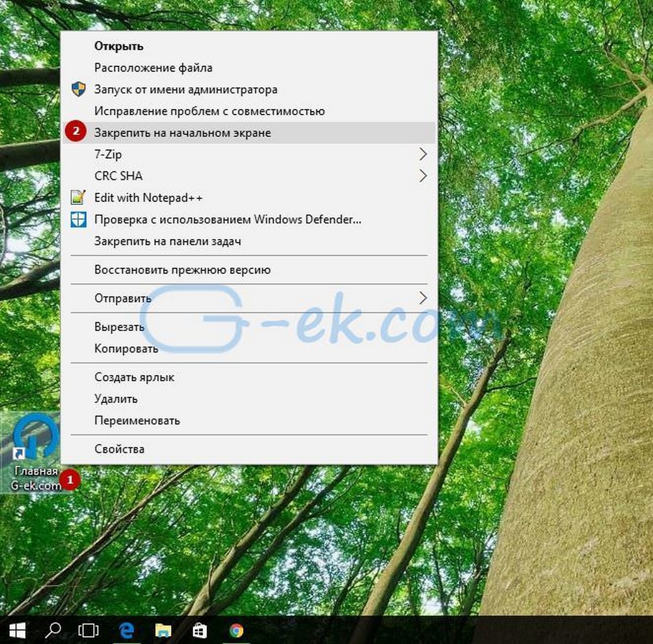Open taskbar search magnifier icon
This screenshot has width=653, height=644.
53,630
